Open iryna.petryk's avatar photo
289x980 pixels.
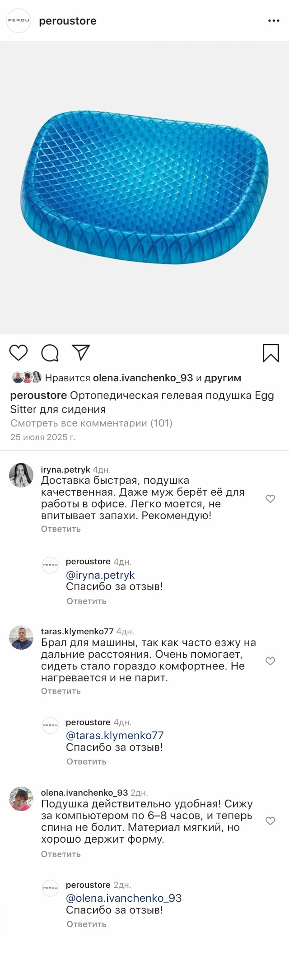21,475
